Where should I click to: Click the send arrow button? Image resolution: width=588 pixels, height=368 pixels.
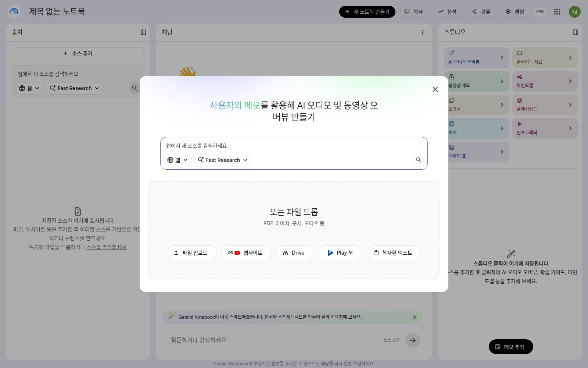[x=413, y=340]
